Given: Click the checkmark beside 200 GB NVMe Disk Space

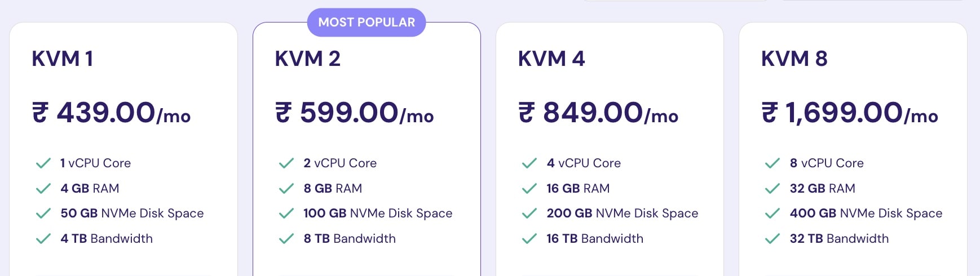Looking at the screenshot, I should [529, 213].
